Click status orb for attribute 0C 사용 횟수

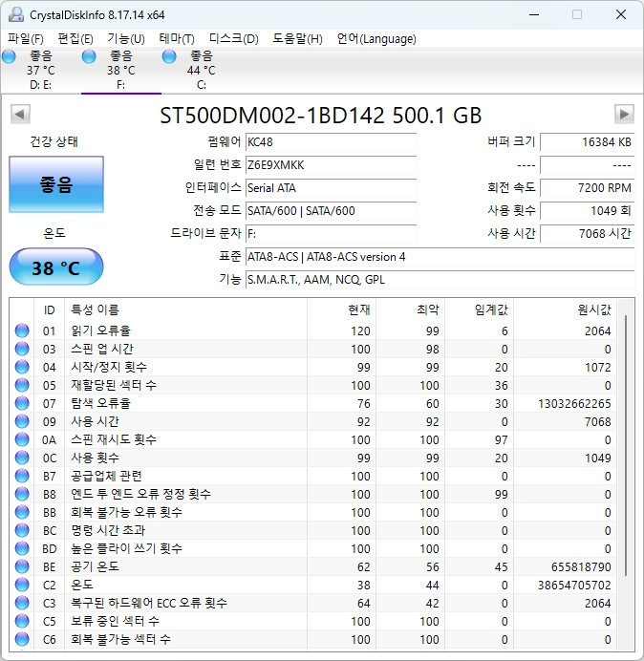coord(22,458)
